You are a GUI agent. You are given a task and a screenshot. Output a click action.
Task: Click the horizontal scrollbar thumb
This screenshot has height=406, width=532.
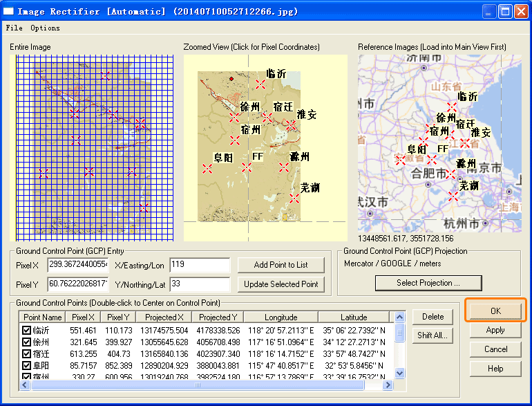point(198,385)
